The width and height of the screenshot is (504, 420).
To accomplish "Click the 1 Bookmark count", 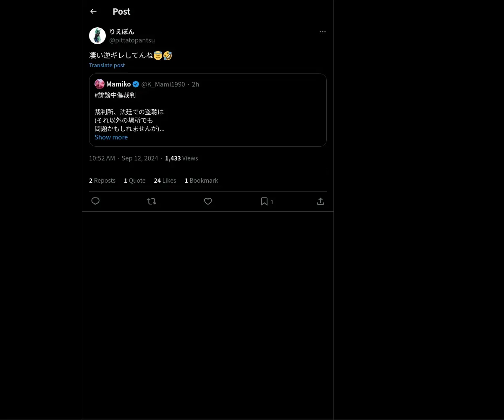I will click(x=201, y=180).
